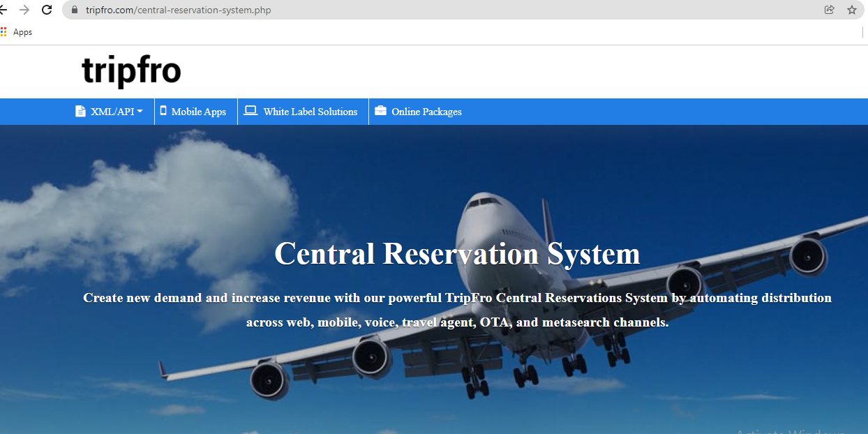868x434 pixels.
Task: Select the mobile phone icon next to Mobile Apps
Action: (x=163, y=111)
